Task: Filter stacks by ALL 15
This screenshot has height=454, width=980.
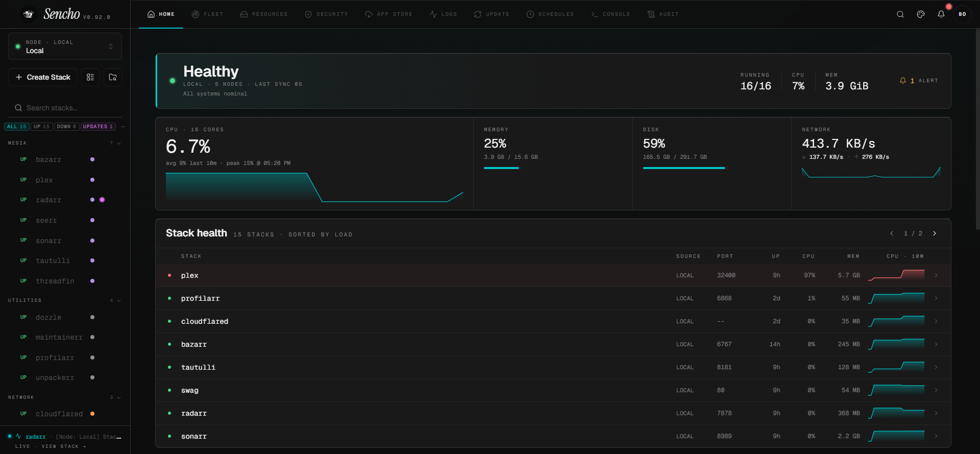Action: point(17,127)
